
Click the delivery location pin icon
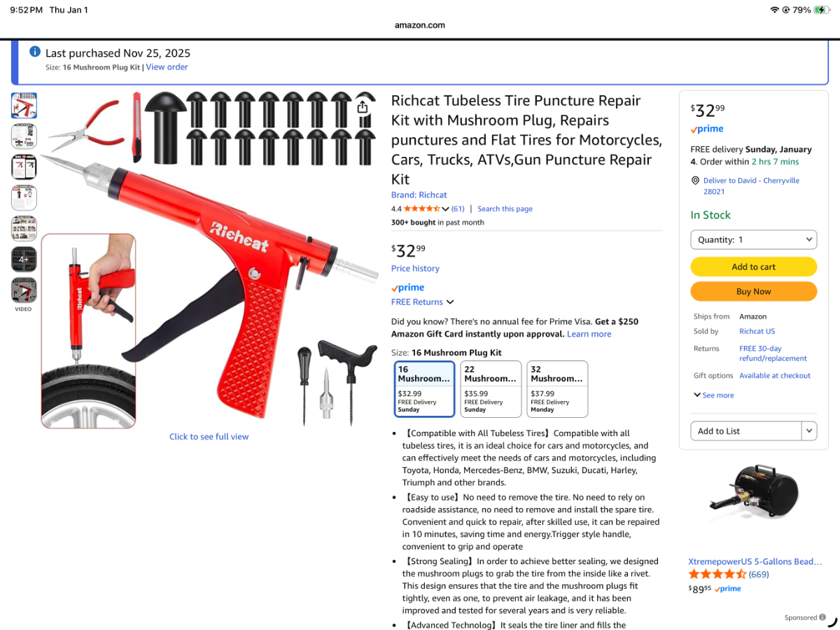(x=695, y=181)
